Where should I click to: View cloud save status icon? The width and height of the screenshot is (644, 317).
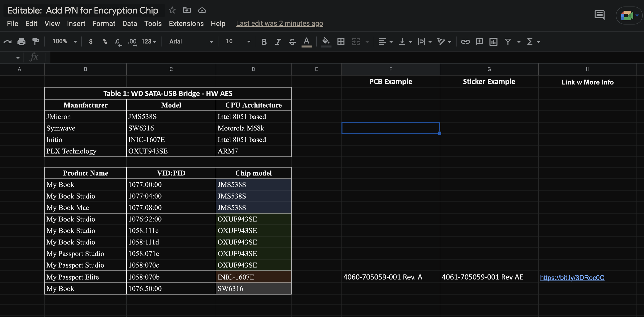pyautogui.click(x=202, y=10)
